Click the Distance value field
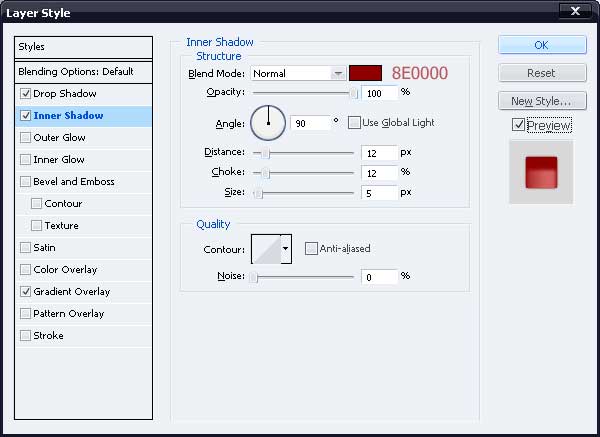The width and height of the screenshot is (600, 437). (x=379, y=153)
